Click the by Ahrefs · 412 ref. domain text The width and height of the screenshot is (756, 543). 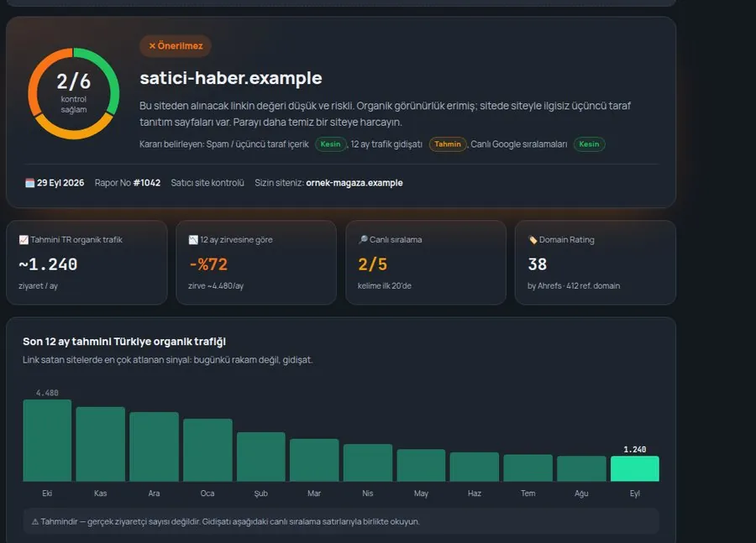pos(574,285)
